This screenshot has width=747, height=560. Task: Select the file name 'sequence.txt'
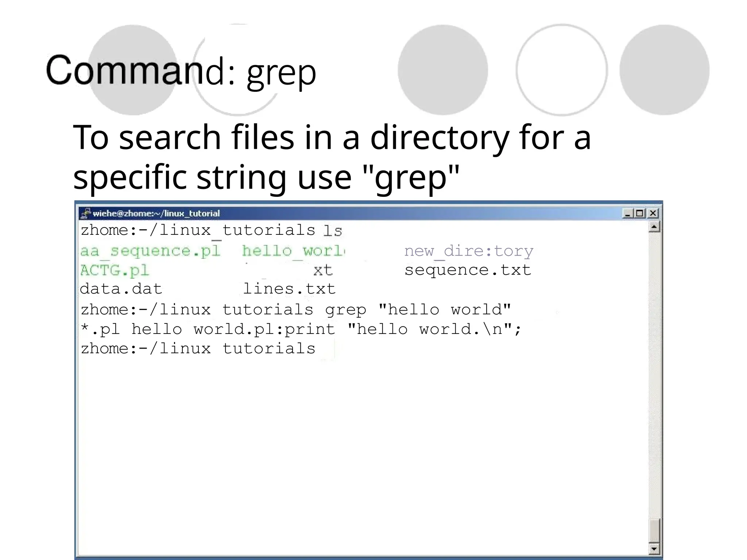(x=468, y=271)
